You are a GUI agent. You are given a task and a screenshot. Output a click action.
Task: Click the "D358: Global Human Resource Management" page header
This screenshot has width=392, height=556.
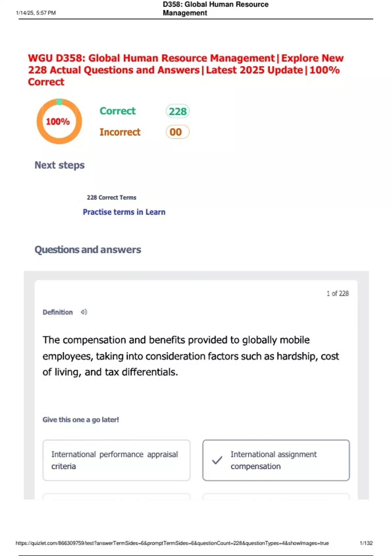[x=215, y=9]
